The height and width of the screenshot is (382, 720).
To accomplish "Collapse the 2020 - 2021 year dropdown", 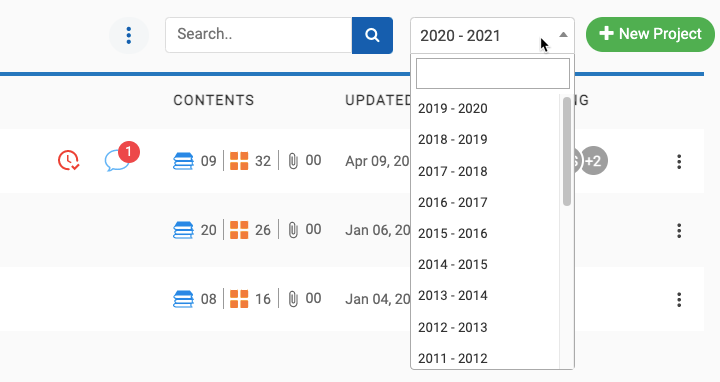I will click(492, 35).
